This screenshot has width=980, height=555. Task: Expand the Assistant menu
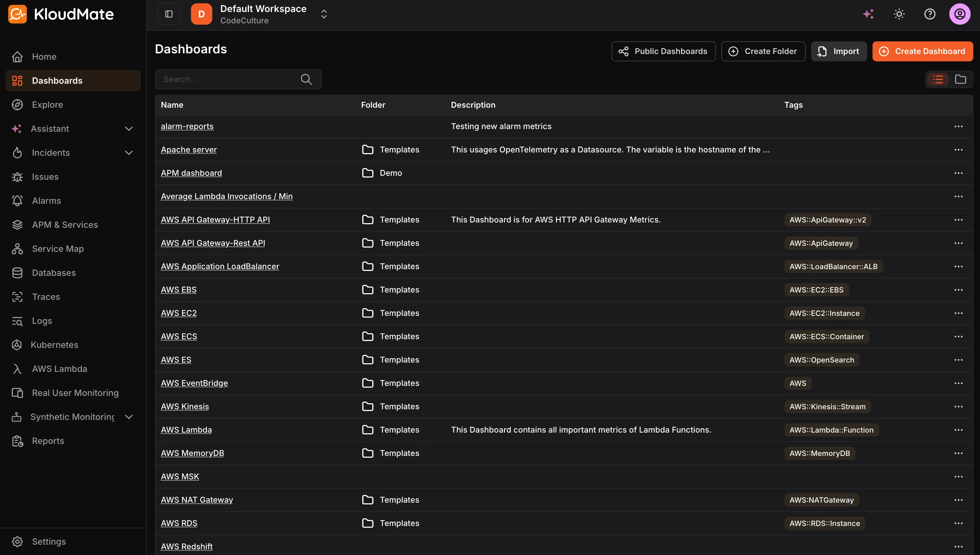[129, 129]
